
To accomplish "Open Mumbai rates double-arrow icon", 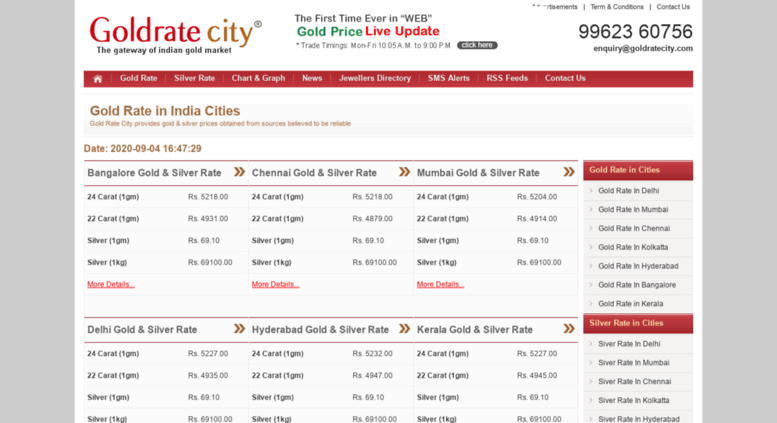I will click(x=569, y=172).
